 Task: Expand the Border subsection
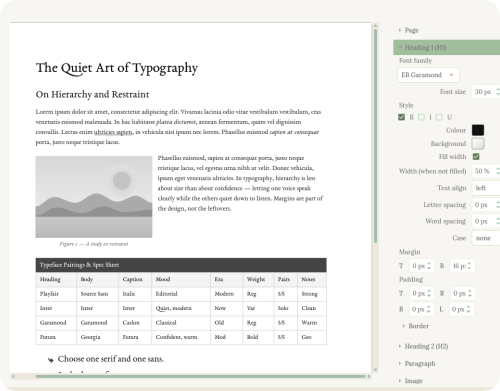(416, 326)
